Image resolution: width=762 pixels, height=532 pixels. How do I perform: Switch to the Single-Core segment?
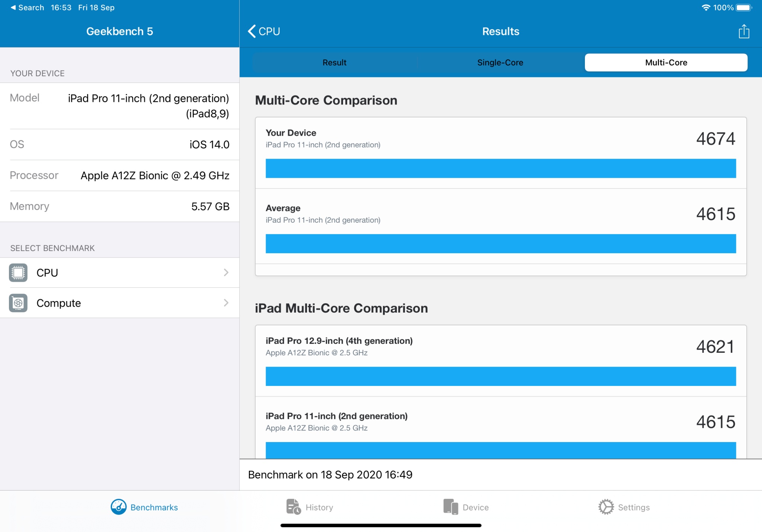click(500, 62)
